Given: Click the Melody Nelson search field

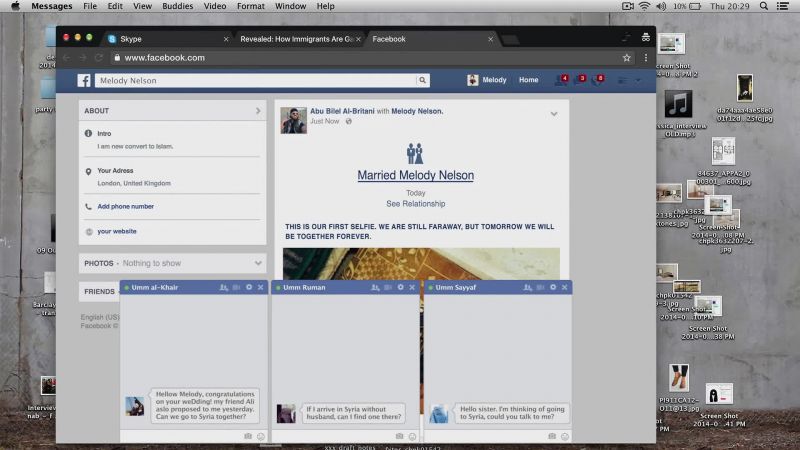Looking at the screenshot, I should point(255,80).
